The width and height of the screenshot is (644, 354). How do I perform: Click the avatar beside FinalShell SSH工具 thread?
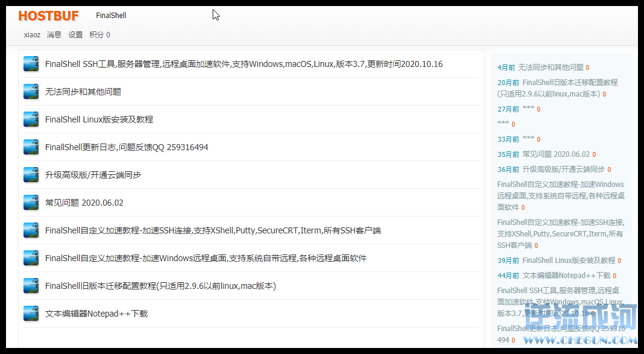31,64
